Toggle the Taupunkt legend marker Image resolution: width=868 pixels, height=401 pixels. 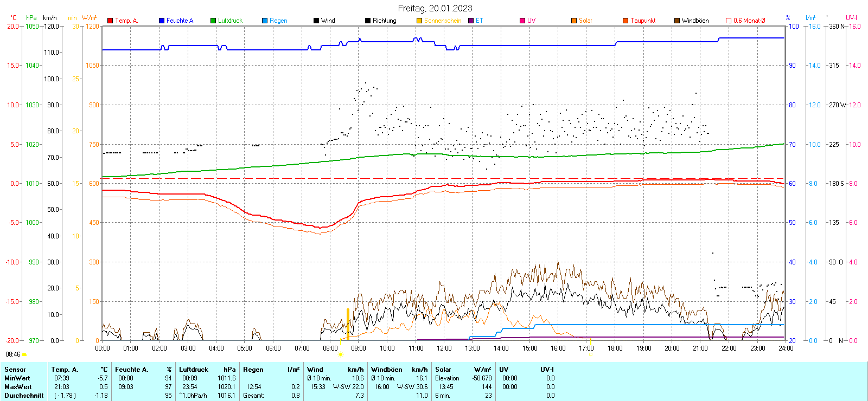click(626, 21)
